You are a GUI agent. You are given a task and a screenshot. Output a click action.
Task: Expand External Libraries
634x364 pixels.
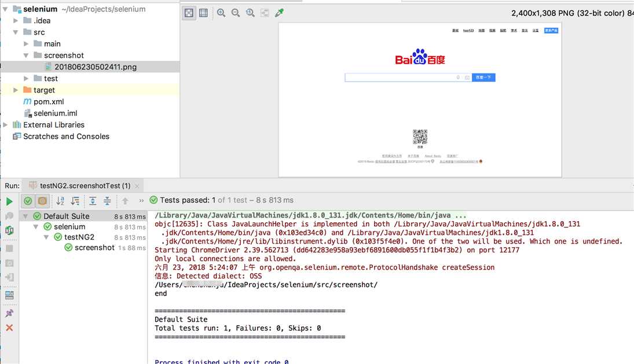pos(5,125)
